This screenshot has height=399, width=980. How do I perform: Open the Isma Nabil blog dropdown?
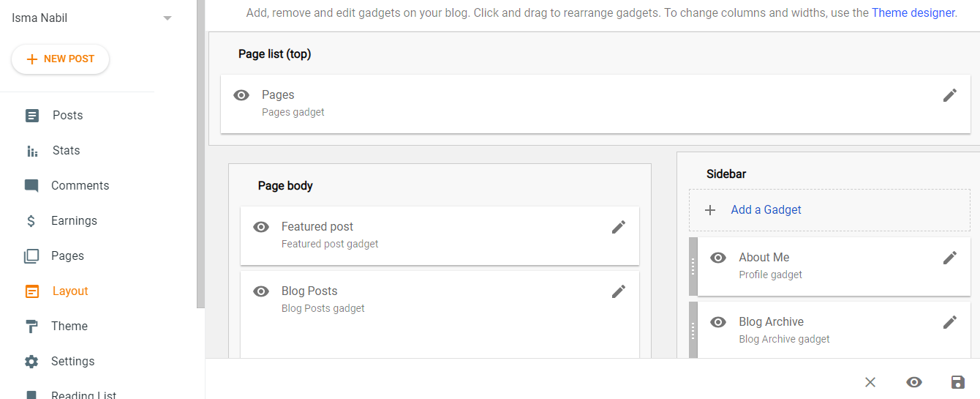tap(167, 18)
